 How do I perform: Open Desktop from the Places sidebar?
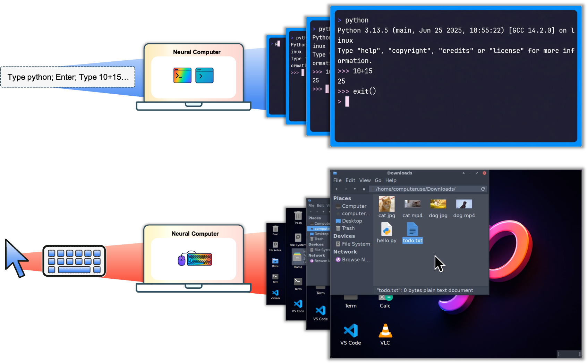pyautogui.click(x=352, y=221)
